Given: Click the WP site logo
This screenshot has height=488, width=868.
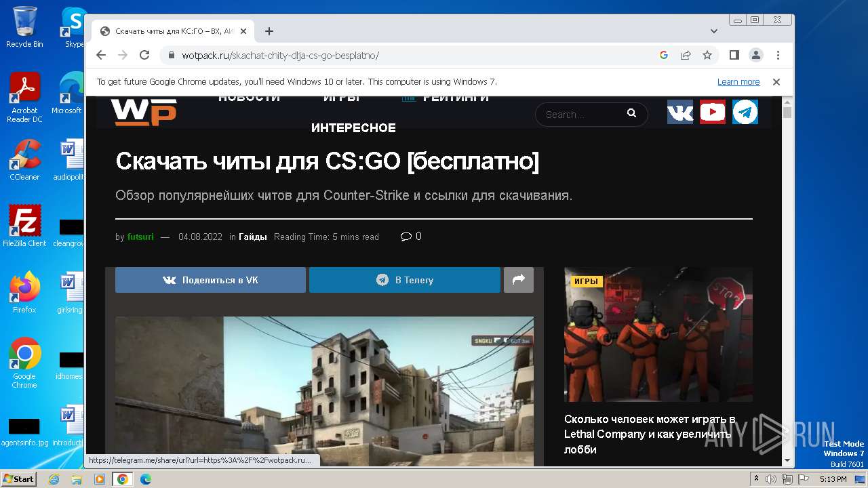Looking at the screenshot, I should pyautogui.click(x=144, y=112).
